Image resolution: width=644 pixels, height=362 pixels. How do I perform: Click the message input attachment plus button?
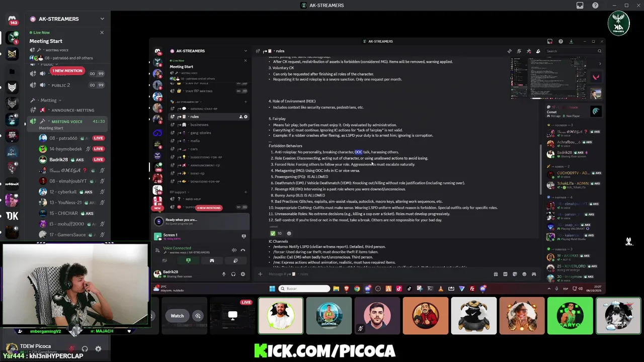[260, 274]
